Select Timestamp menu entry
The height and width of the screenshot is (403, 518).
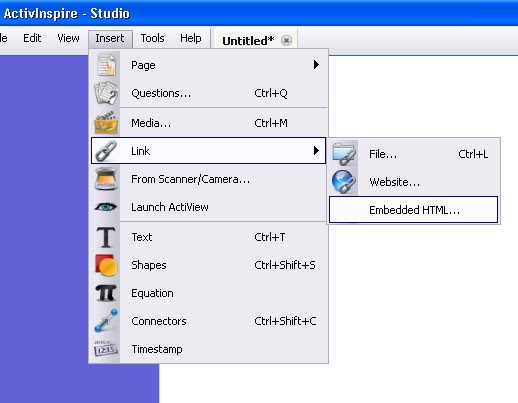coord(208,349)
